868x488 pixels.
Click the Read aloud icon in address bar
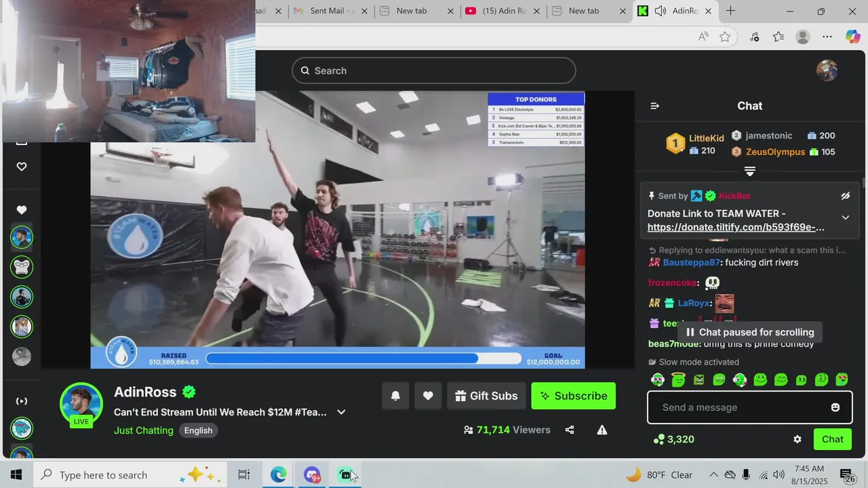tap(703, 37)
